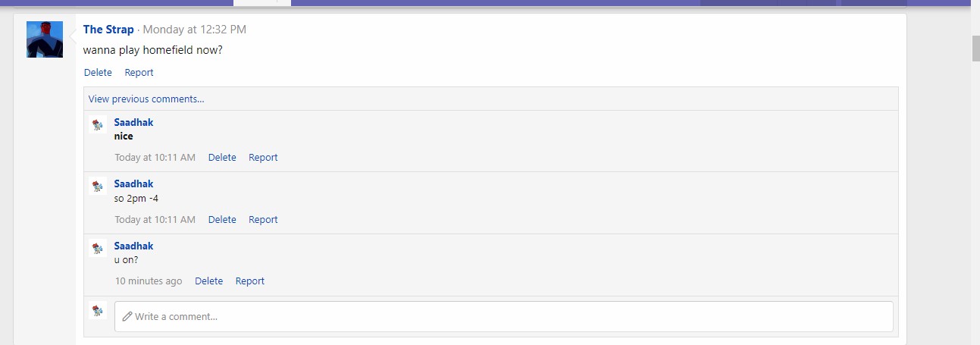Viewport: 980px width, 345px height.
Task: Expand View previous comments
Action: point(146,99)
